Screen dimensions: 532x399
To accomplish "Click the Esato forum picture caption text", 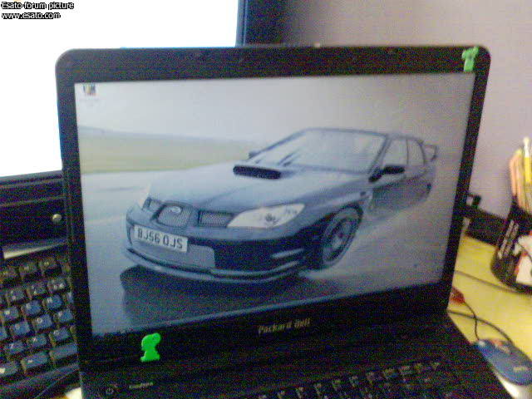I will click(x=37, y=5).
